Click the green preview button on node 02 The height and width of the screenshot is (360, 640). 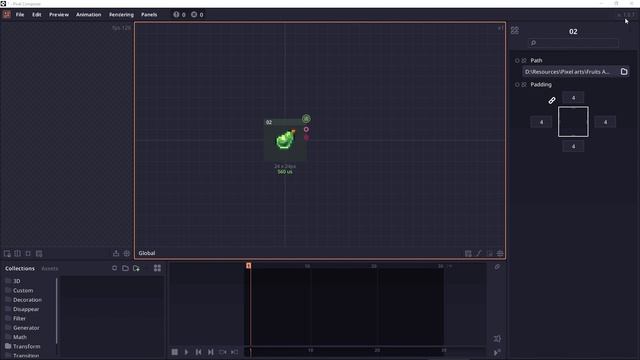tap(306, 119)
